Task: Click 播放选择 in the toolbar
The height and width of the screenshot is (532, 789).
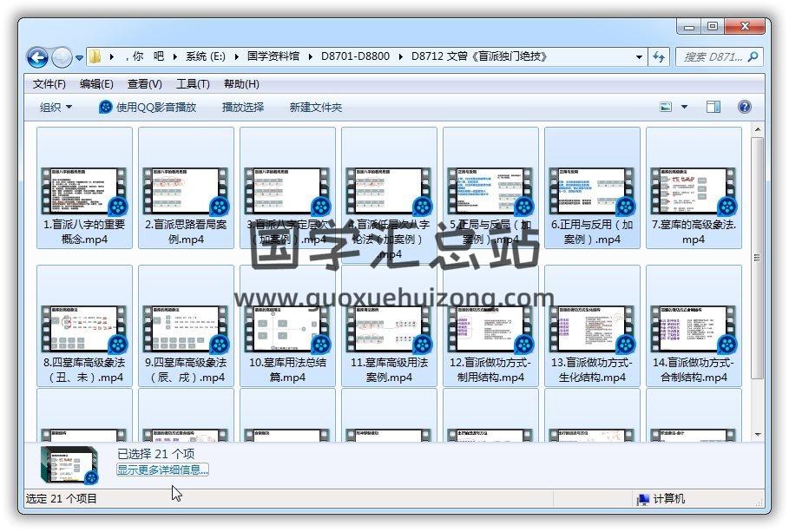Action: click(243, 108)
